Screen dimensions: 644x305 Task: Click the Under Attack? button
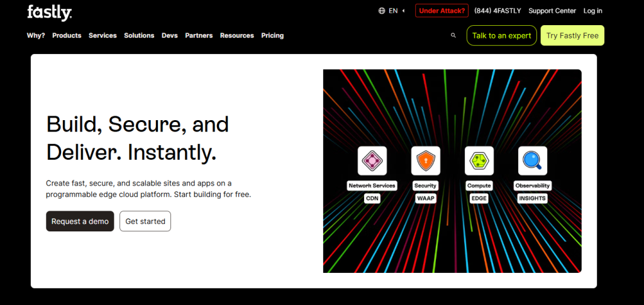pyautogui.click(x=441, y=11)
